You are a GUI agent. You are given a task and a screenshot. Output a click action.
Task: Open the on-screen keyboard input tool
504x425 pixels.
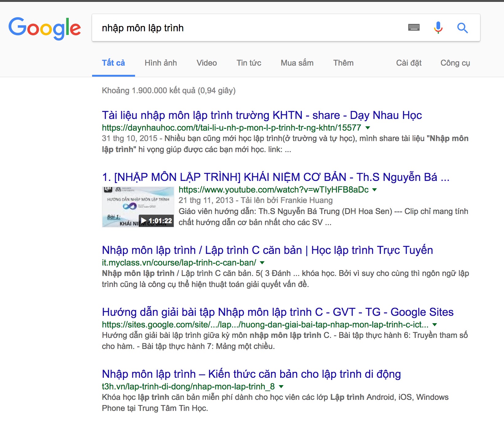pos(414,28)
